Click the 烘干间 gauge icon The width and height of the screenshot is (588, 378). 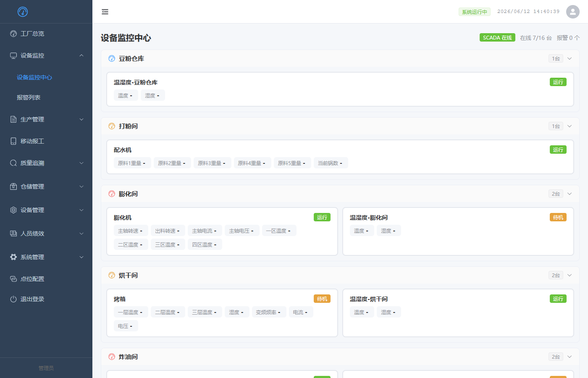click(112, 275)
